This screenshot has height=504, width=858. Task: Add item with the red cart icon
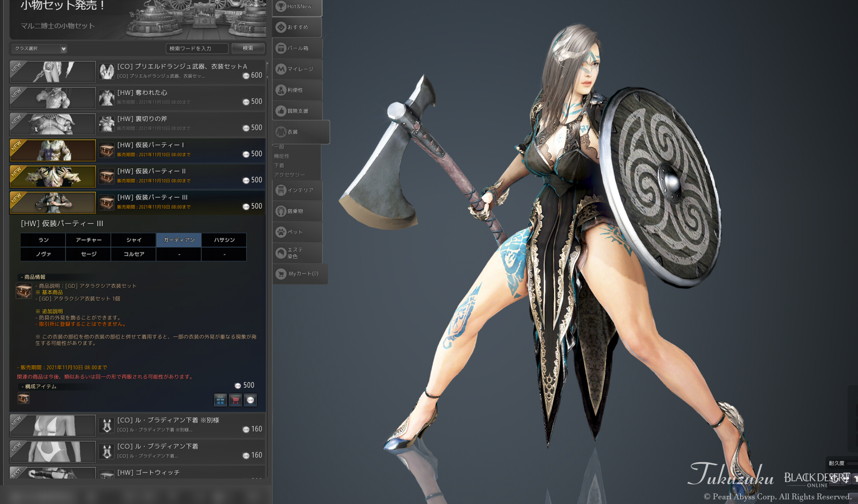(235, 400)
